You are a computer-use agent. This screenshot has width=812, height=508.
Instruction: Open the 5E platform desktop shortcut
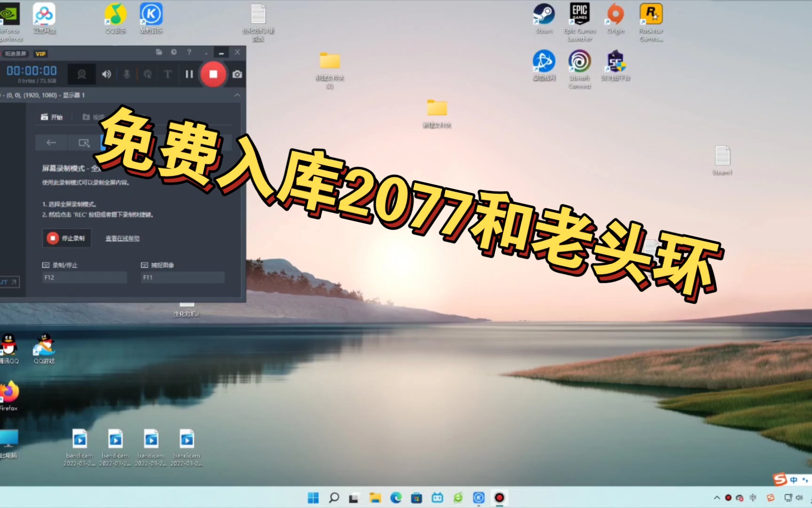(x=616, y=66)
